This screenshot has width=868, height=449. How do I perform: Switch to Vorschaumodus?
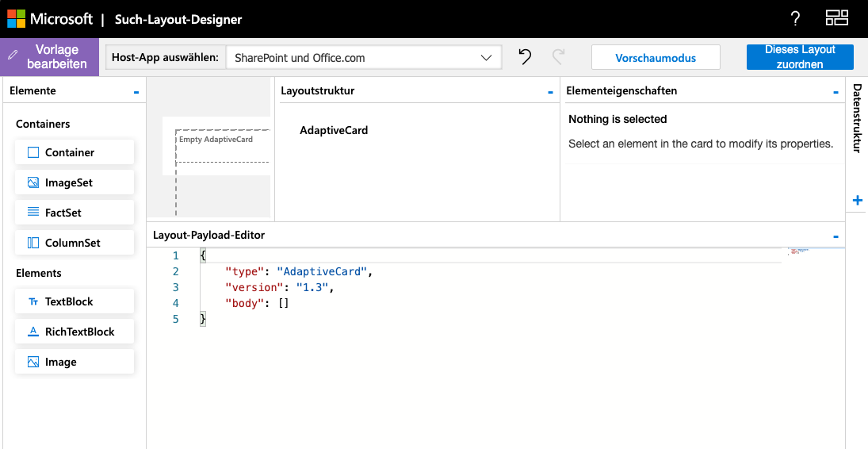coord(656,58)
